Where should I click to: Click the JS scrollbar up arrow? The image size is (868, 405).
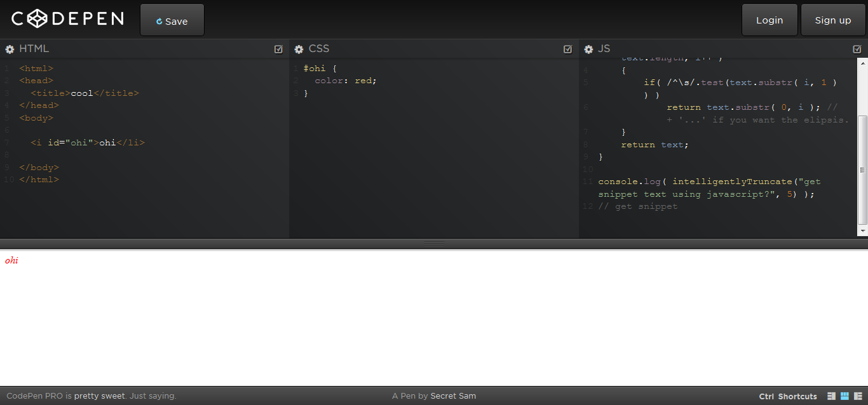(862, 62)
